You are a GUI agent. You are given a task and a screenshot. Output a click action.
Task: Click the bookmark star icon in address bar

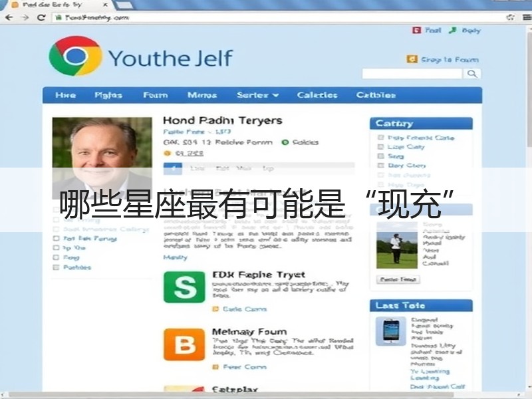(x=510, y=17)
